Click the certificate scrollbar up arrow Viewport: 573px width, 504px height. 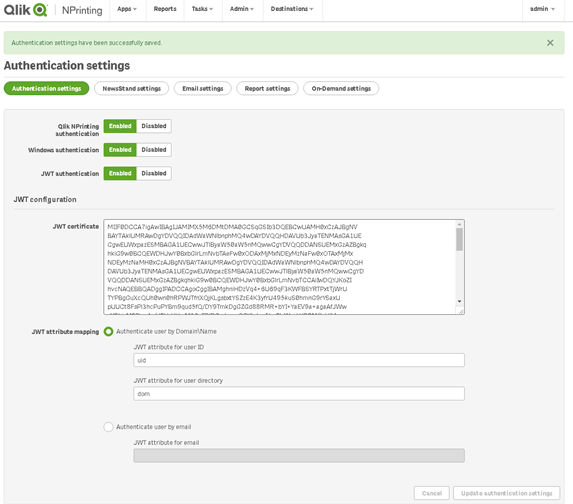[459, 224]
